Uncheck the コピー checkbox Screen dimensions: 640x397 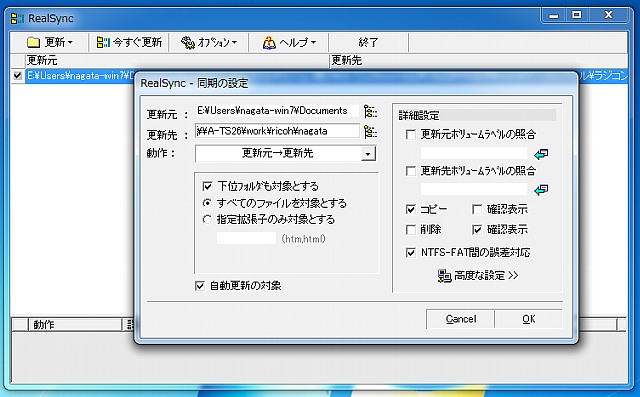411,209
